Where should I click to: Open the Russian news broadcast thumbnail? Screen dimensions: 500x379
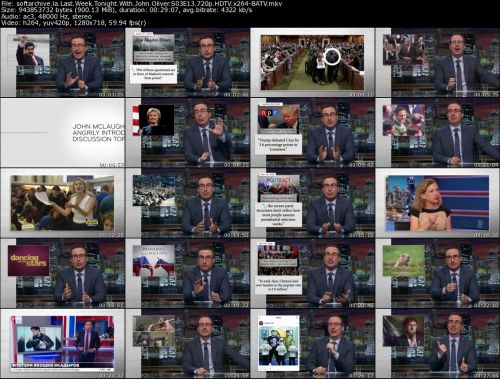(x=62, y=343)
